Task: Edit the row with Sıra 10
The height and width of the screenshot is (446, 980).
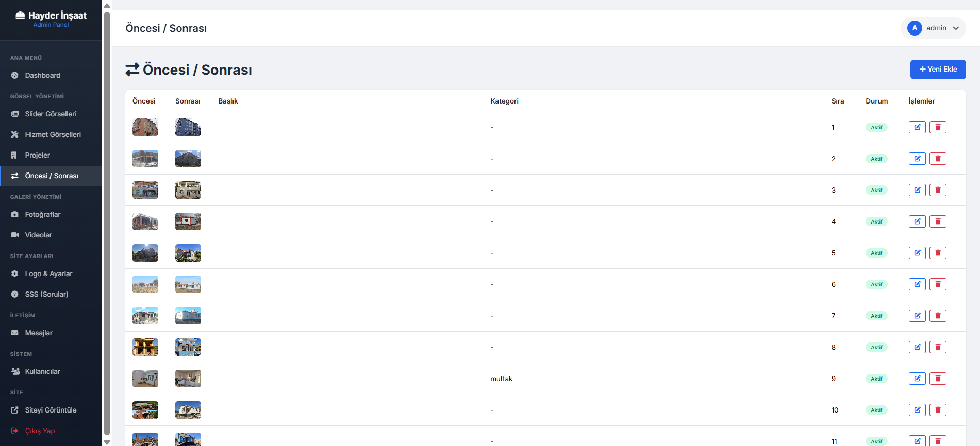Action: 917,410
